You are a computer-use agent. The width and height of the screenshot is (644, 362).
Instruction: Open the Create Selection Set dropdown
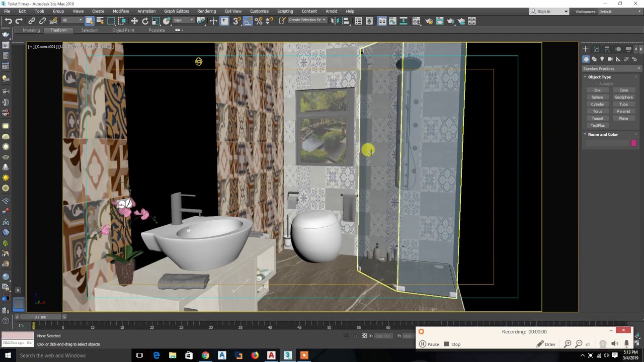(307, 20)
